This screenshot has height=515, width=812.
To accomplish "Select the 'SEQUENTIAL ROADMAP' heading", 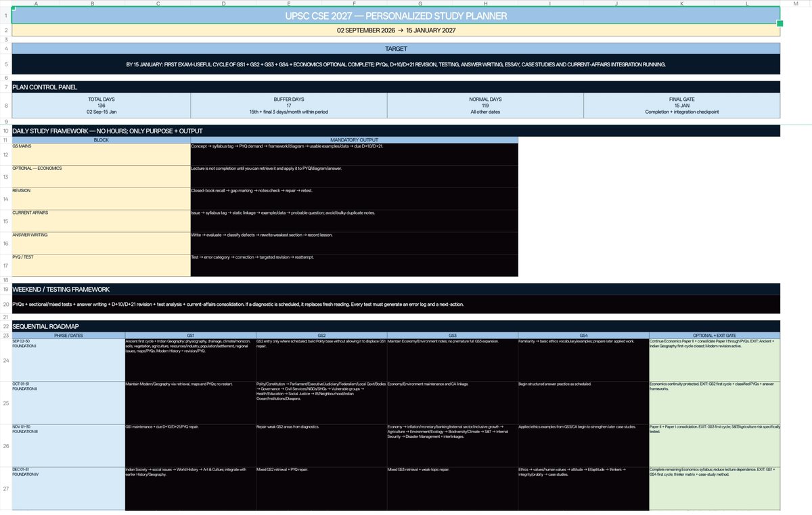I will (x=396, y=326).
